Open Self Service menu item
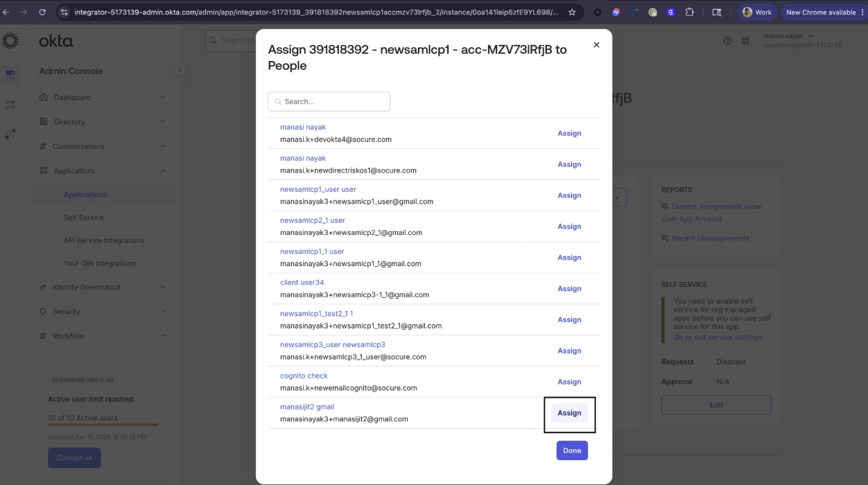868x485 pixels. pyautogui.click(x=84, y=218)
